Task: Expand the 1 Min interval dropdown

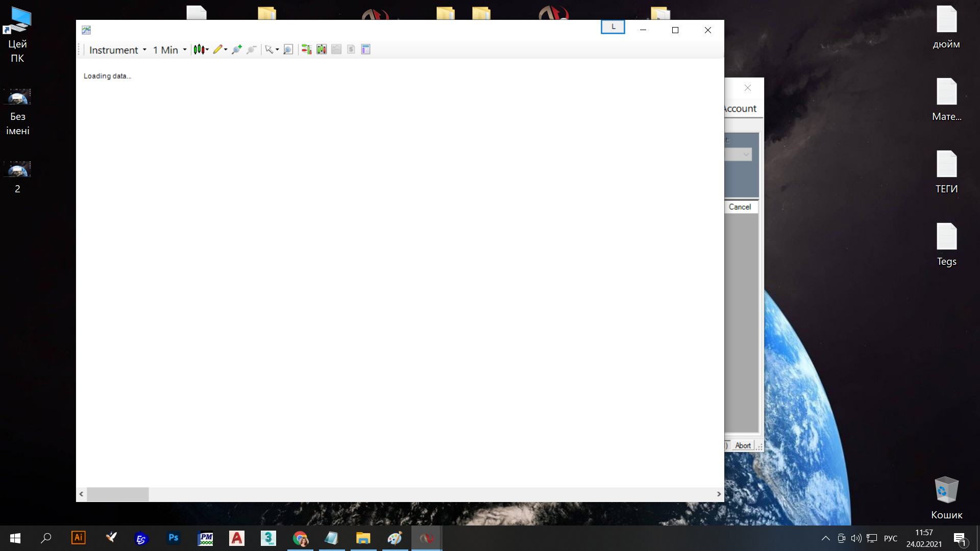Action: click(x=169, y=50)
